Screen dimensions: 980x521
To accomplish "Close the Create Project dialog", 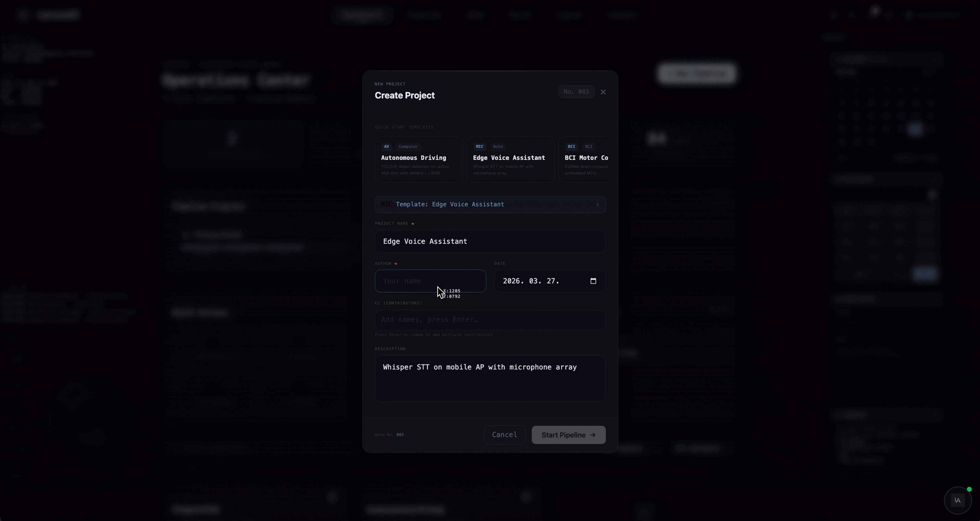I will pyautogui.click(x=603, y=92).
